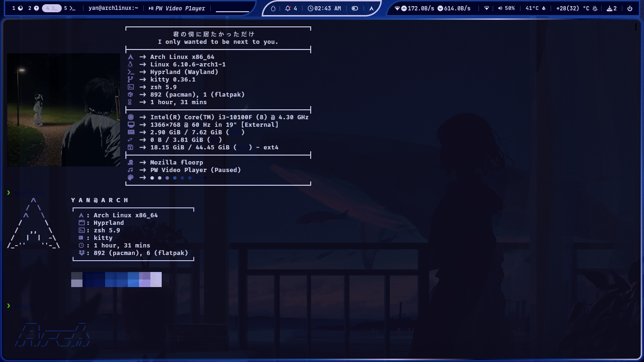Click the volume icon showing 50%

click(504, 8)
